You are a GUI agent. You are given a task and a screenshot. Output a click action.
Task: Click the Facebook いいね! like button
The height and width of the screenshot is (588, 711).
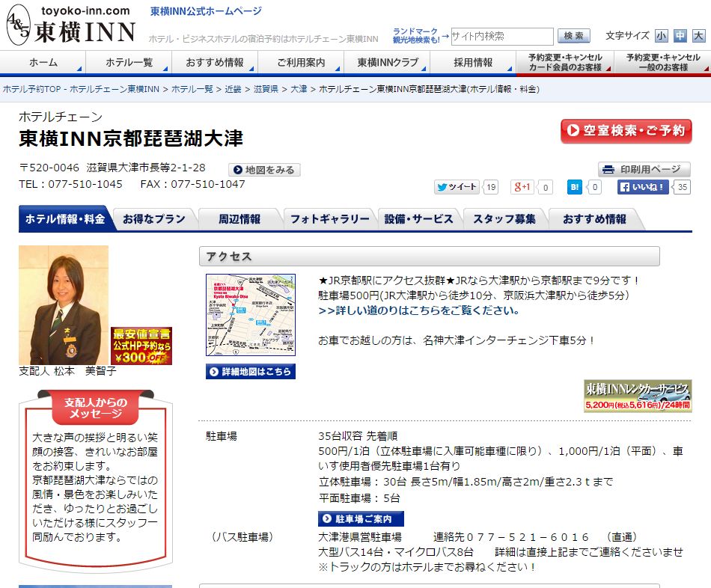tap(643, 187)
